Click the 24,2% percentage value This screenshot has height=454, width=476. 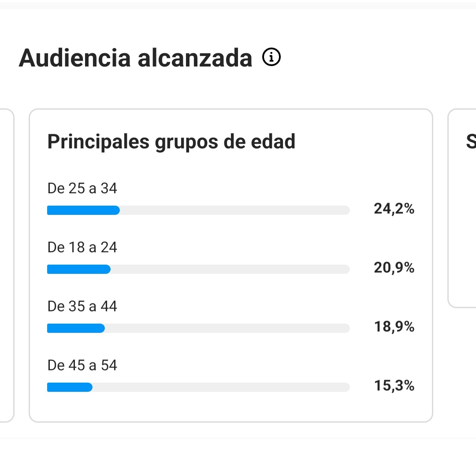point(394,209)
